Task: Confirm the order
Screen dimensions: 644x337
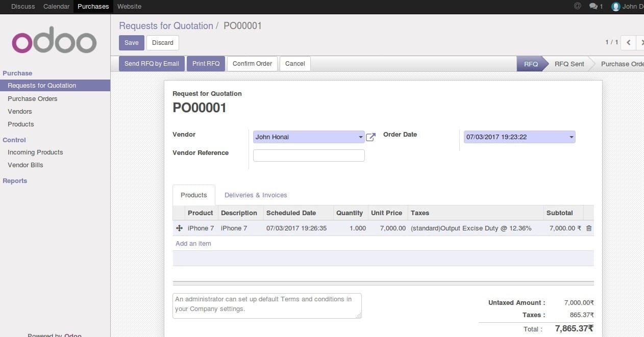Action: coord(252,64)
